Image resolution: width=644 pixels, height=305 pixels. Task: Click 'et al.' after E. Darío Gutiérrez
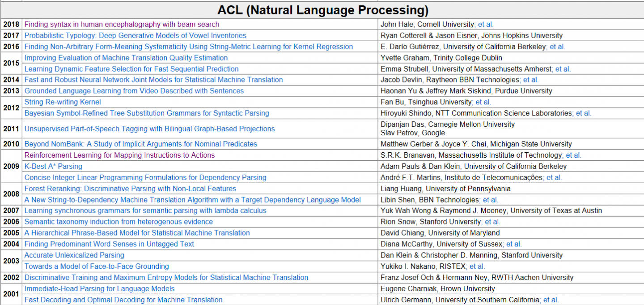558,47
